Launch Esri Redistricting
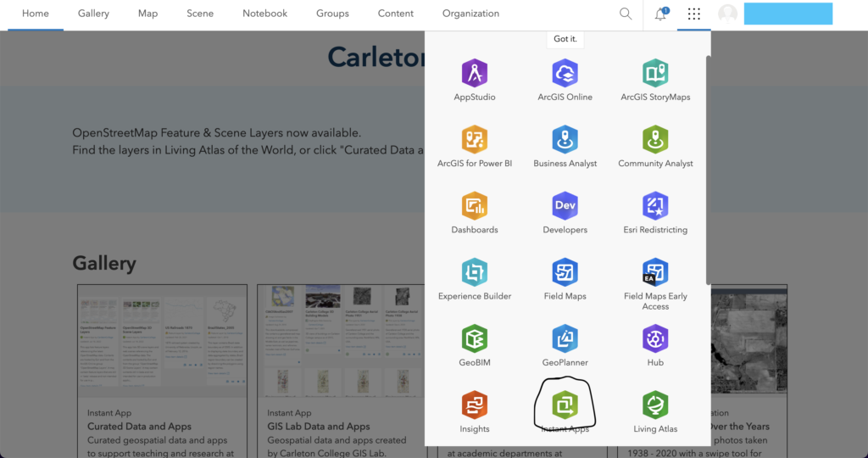Viewport: 868px width, 458px height. tap(655, 213)
